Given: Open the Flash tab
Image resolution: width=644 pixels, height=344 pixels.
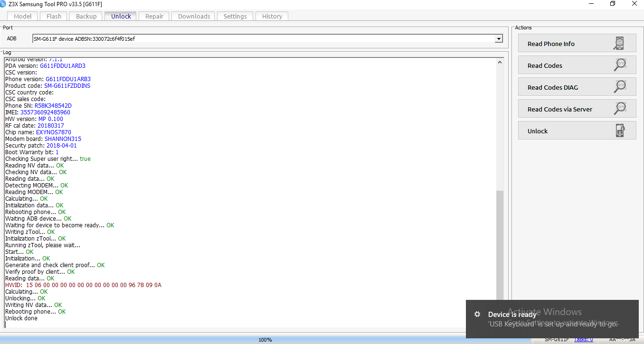Looking at the screenshot, I should pyautogui.click(x=54, y=16).
